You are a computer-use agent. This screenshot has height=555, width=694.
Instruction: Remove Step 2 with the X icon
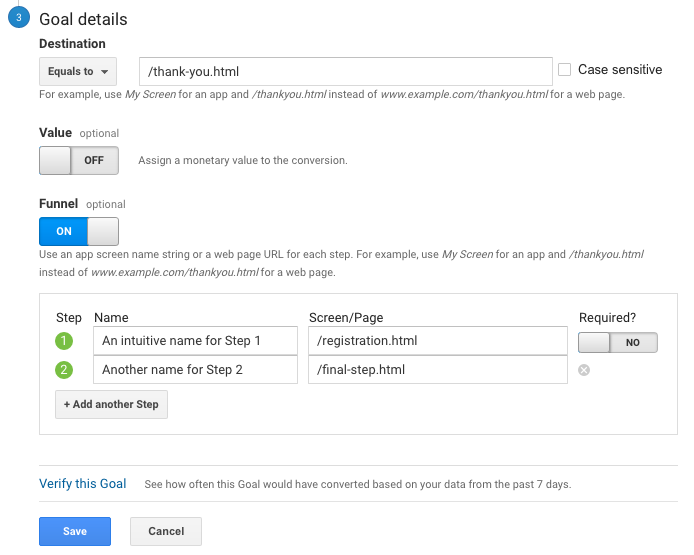(x=584, y=370)
